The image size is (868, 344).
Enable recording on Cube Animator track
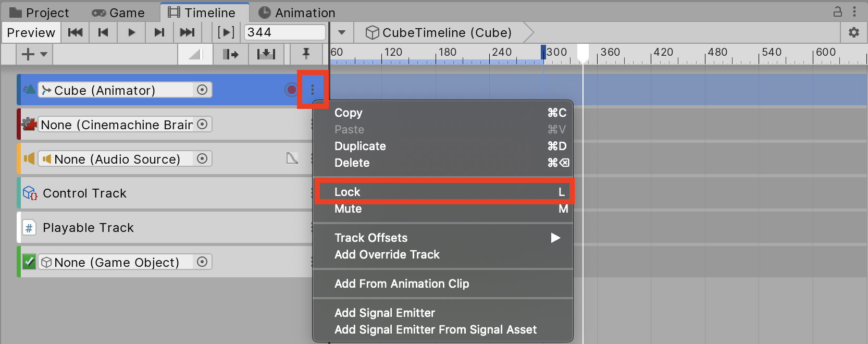[x=291, y=90]
